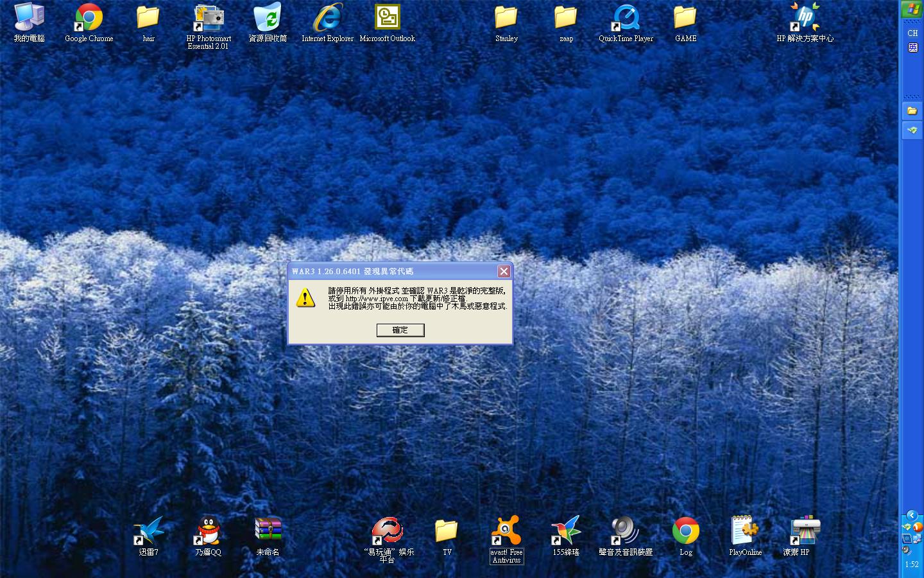Image resolution: width=924 pixels, height=578 pixels.
Task: Close the WAR3 異常代碼 dialog
Action: (504, 271)
